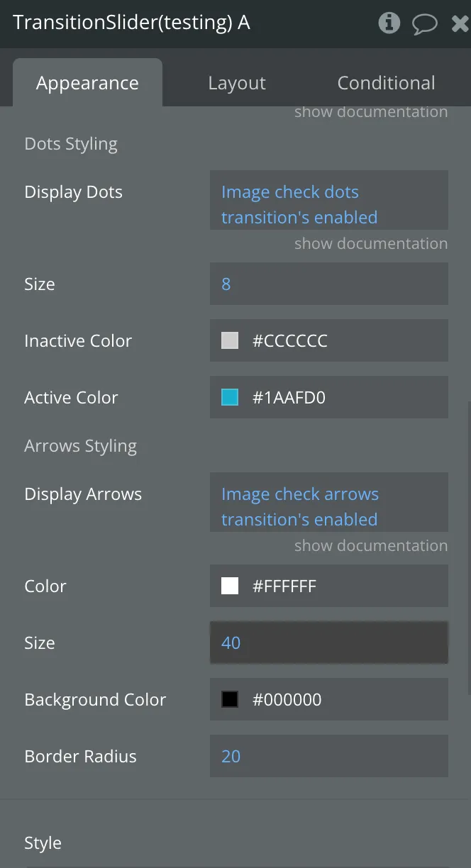Select the Conditional tab

[x=386, y=83]
